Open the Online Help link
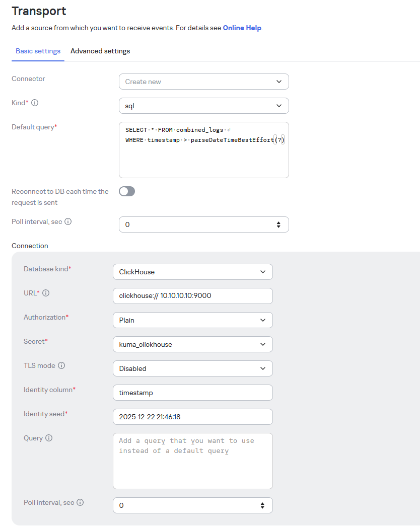 tap(242, 28)
